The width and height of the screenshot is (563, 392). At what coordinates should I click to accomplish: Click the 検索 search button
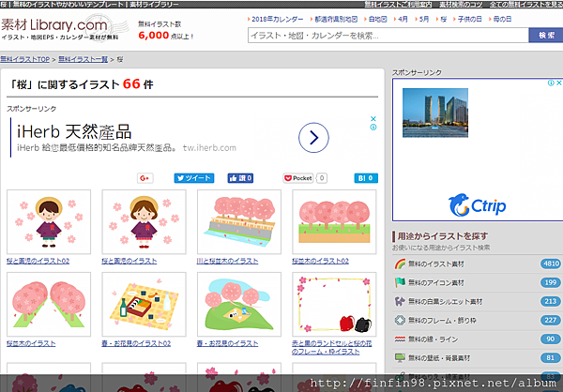click(546, 36)
